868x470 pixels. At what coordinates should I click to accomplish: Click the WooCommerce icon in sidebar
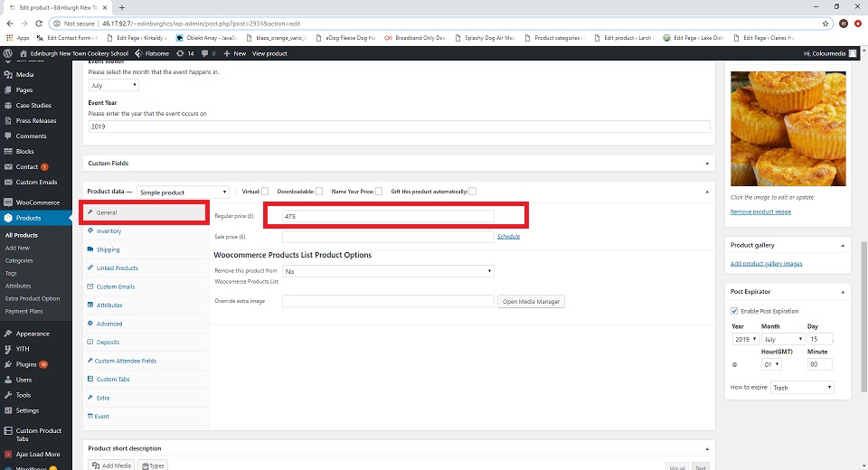8,202
